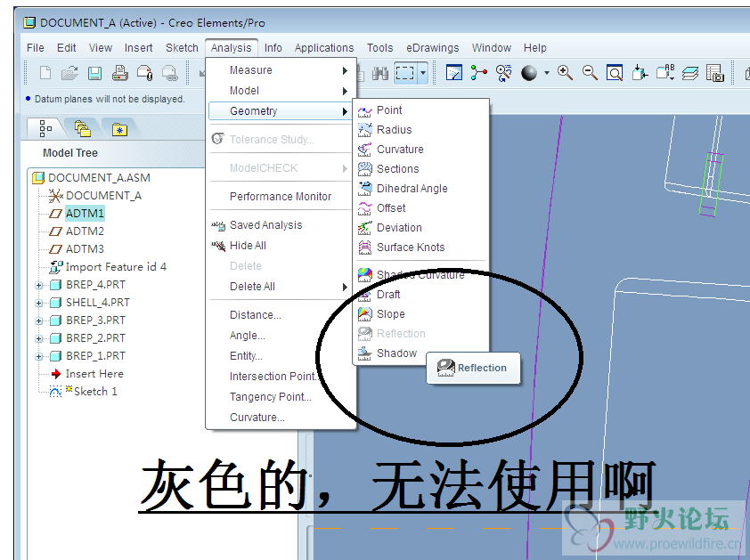Open the eDrawings menu
Screen dimensions: 750x560
[432, 48]
